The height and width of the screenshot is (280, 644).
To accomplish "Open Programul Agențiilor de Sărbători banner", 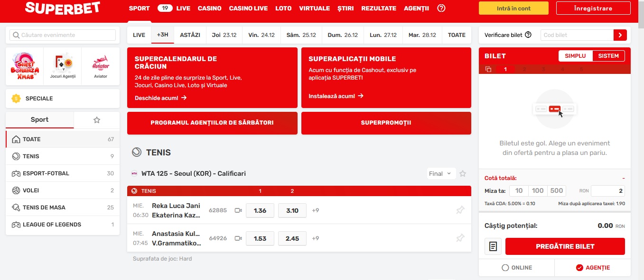I will coord(212,123).
